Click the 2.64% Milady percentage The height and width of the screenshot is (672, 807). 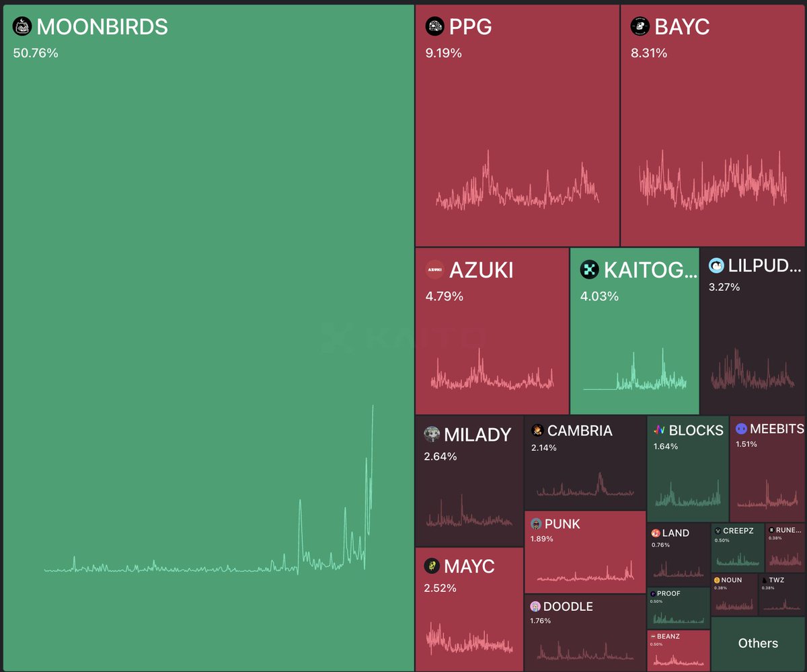[440, 456]
